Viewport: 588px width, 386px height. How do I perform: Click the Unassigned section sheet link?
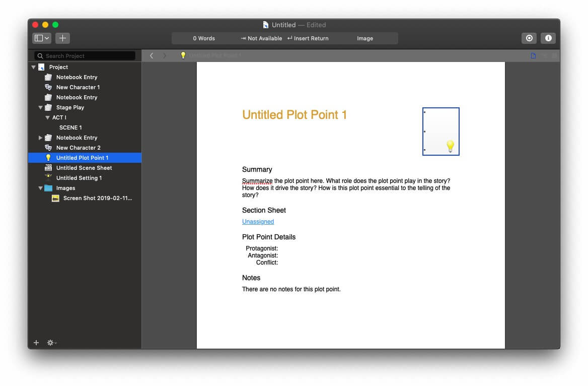click(258, 222)
